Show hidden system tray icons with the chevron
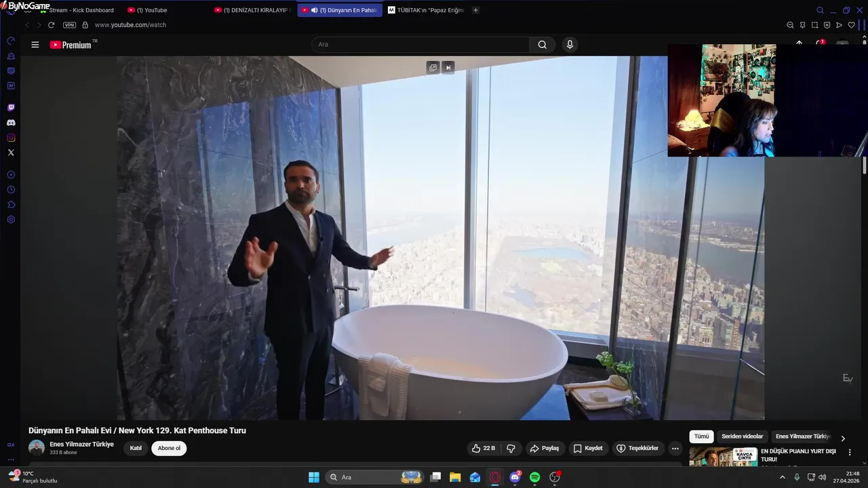Image resolution: width=868 pixels, height=488 pixels. tap(782, 477)
